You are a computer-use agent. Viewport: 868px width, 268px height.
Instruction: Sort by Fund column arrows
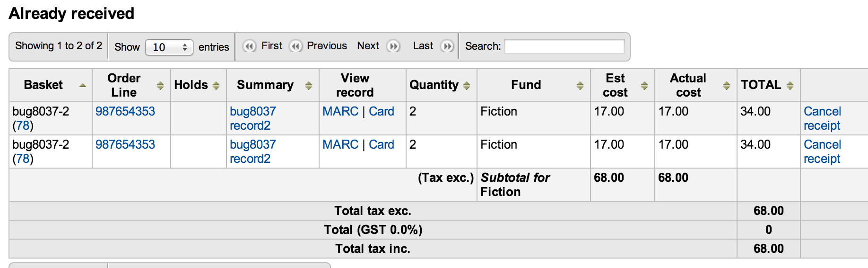click(x=580, y=86)
